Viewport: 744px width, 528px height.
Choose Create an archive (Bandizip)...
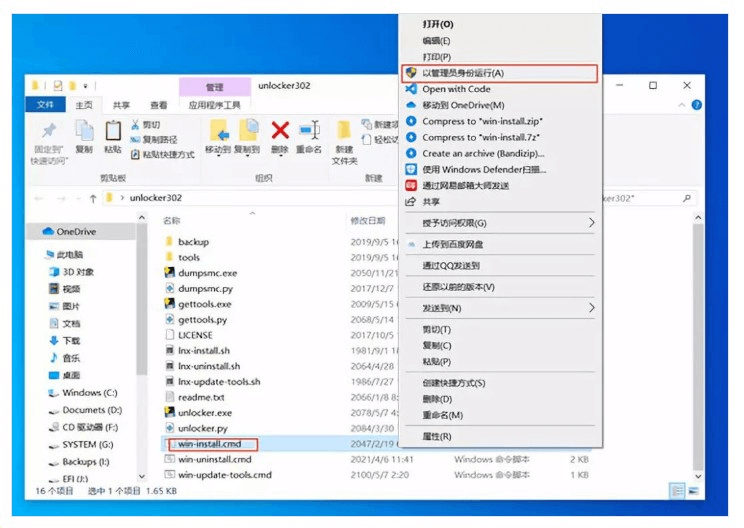tap(502, 154)
